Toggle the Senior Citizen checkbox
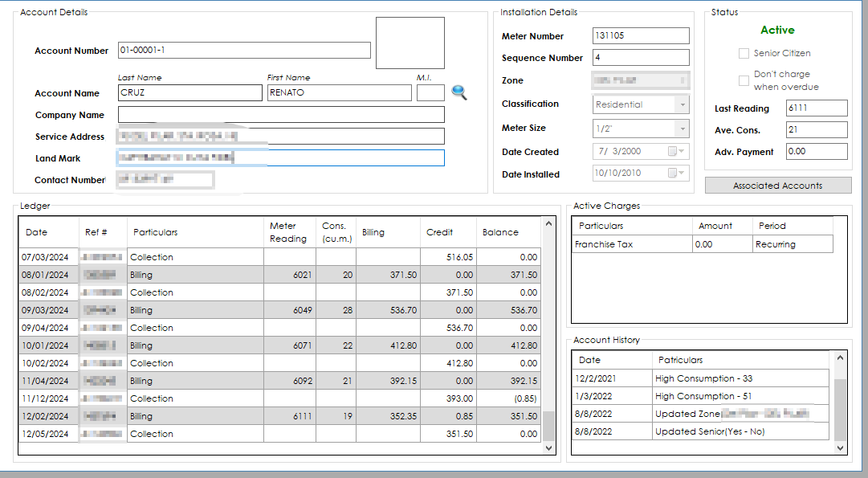868x478 pixels. (x=744, y=53)
